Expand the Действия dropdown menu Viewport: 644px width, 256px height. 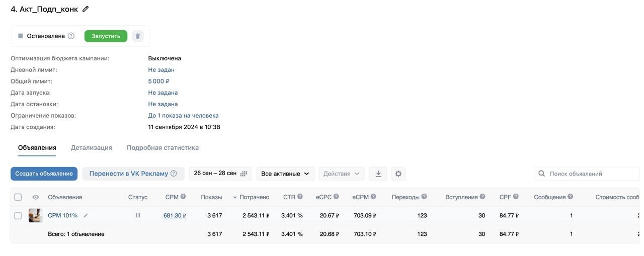(342, 174)
